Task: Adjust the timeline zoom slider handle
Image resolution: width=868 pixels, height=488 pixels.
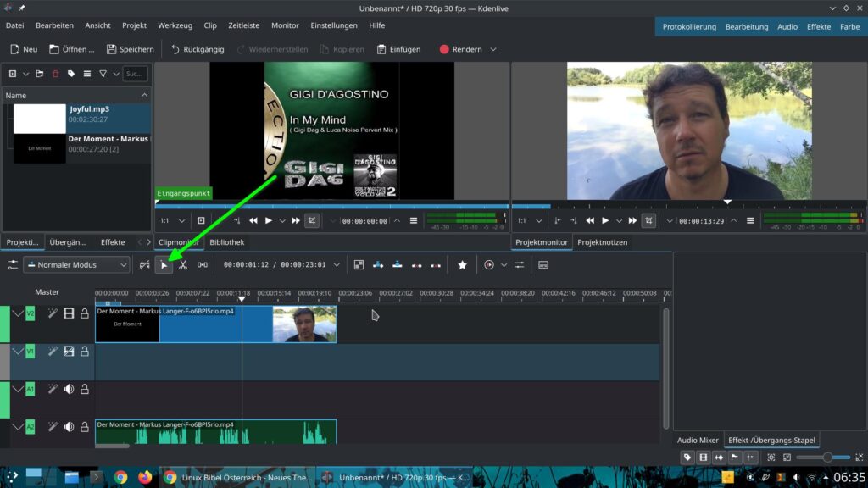Action: click(x=827, y=457)
